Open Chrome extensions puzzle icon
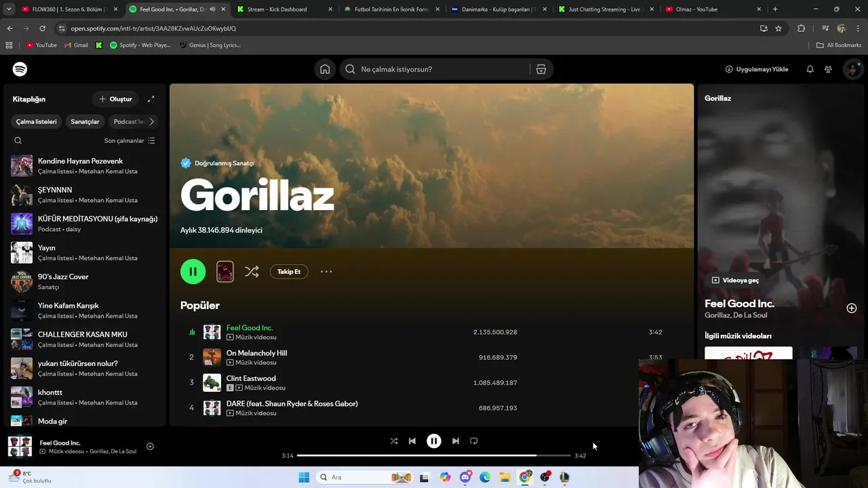The width and height of the screenshot is (868, 488). [802, 28]
